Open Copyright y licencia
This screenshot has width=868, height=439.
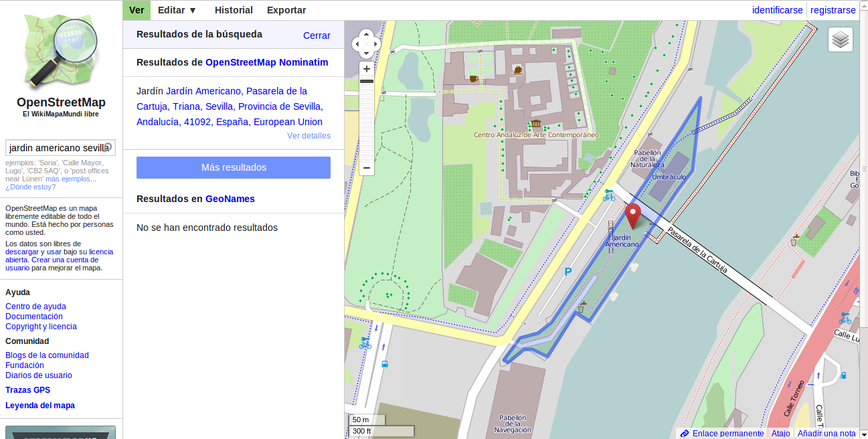[x=41, y=327]
